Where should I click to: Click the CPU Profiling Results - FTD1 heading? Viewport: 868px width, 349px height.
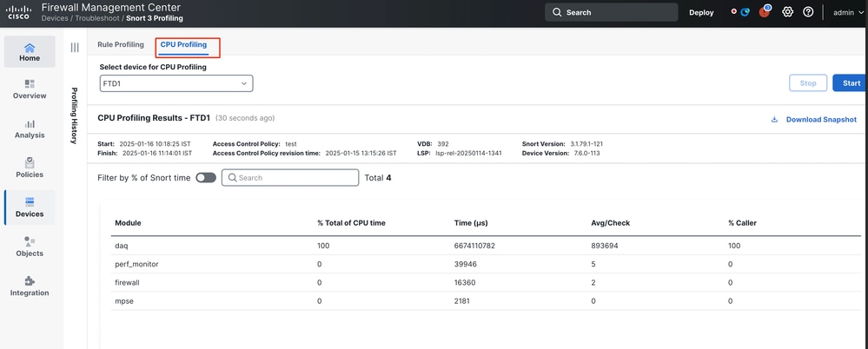154,118
